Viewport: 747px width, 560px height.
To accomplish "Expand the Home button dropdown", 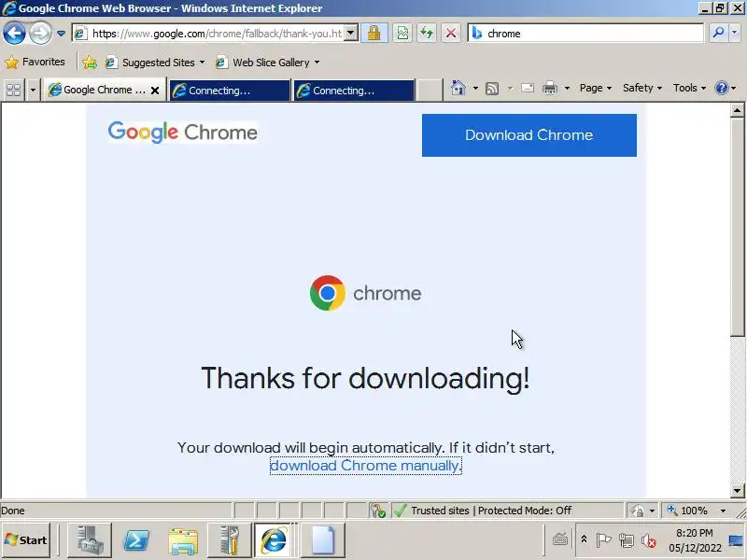I will point(475,88).
